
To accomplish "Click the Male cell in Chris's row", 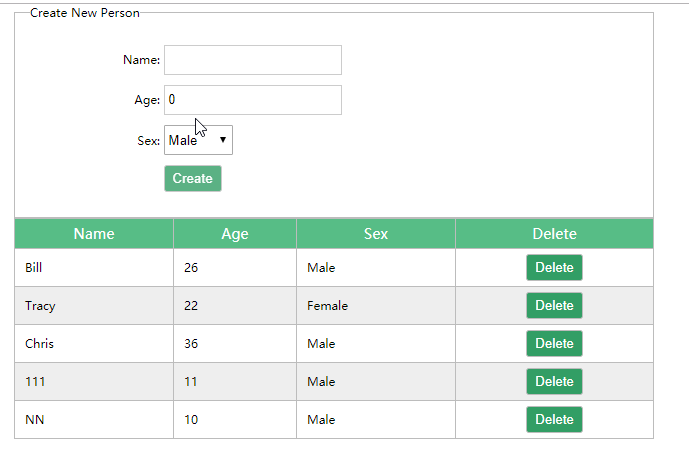I will pyautogui.click(x=376, y=344).
